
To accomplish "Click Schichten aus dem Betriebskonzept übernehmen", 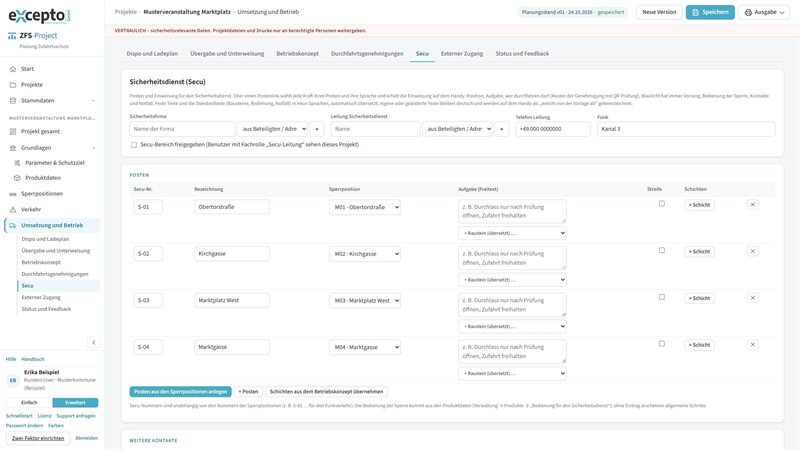I will pos(327,392).
